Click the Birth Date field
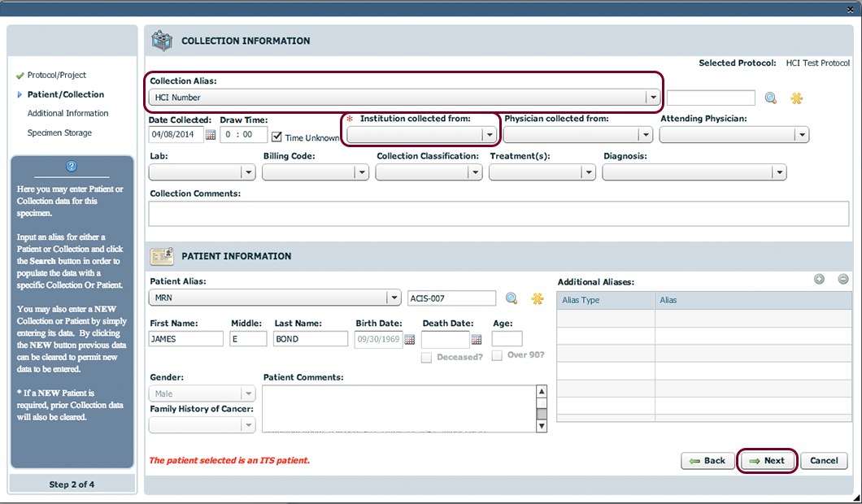 (x=379, y=338)
